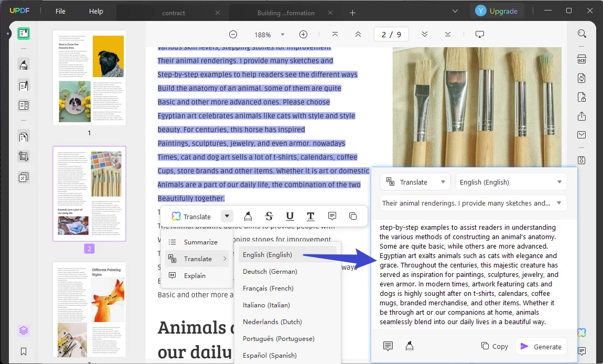Click the strikethrough icon in floating toolbar
This screenshot has width=603, height=364.
coord(269,216)
